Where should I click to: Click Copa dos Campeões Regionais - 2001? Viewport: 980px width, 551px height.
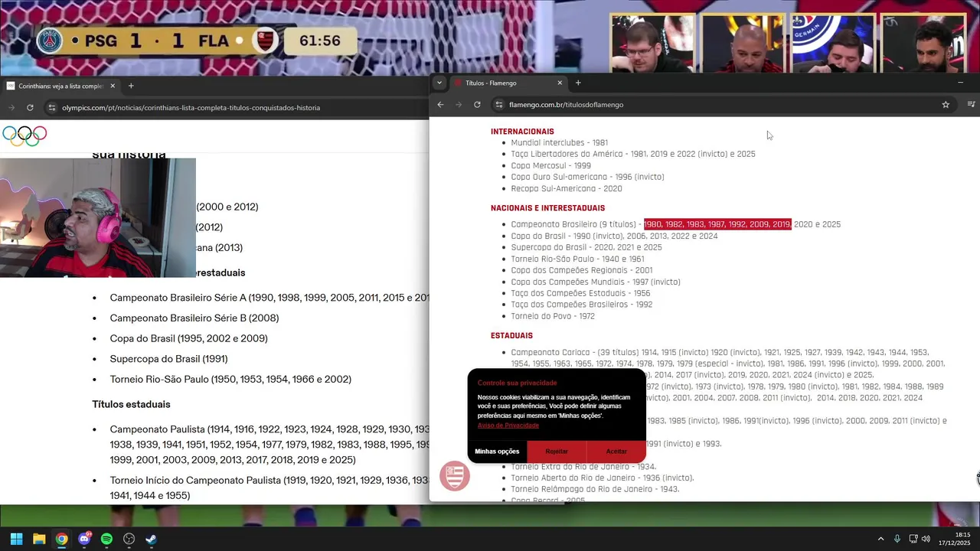[582, 270]
